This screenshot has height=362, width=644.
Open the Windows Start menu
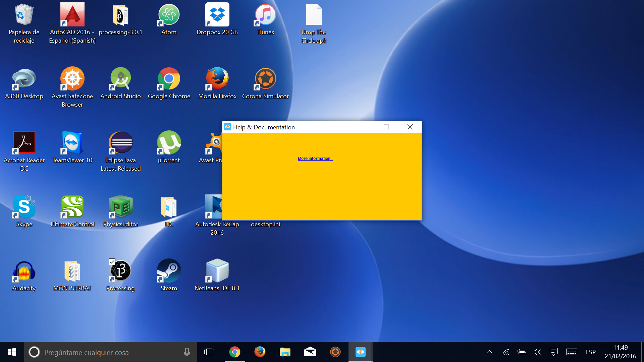[x=12, y=352]
